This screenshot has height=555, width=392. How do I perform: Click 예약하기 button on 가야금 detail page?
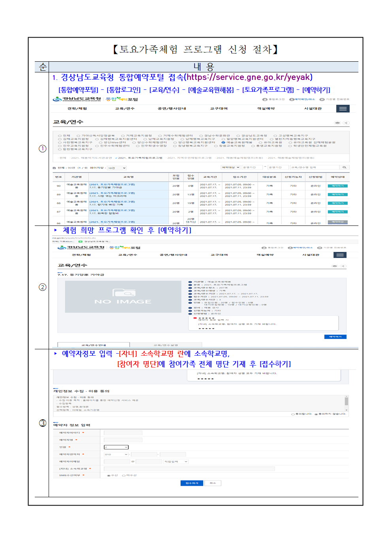click(335, 337)
